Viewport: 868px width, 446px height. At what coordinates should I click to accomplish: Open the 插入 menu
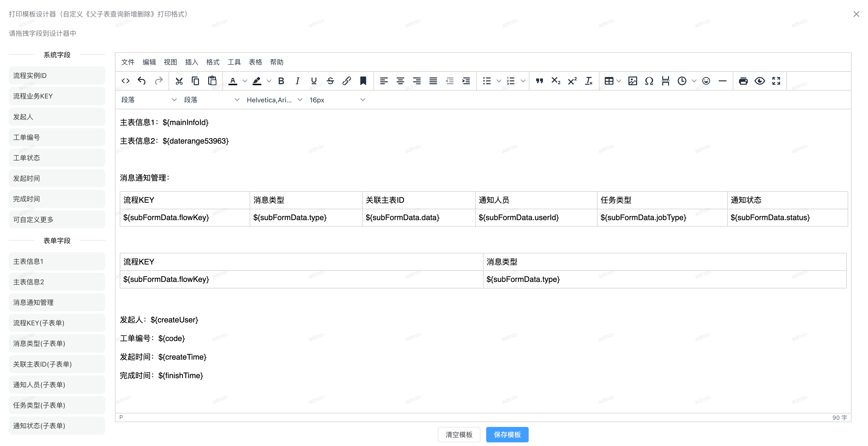(x=191, y=62)
